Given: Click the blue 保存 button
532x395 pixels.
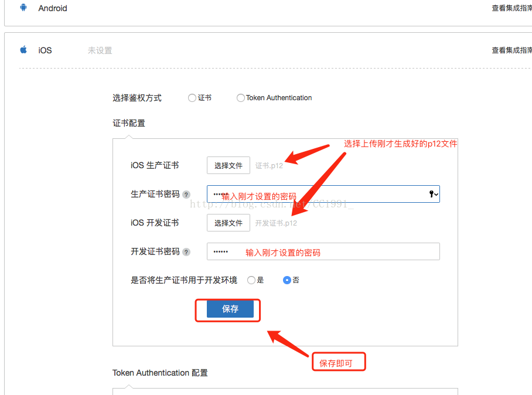Looking at the screenshot, I should [x=230, y=309].
